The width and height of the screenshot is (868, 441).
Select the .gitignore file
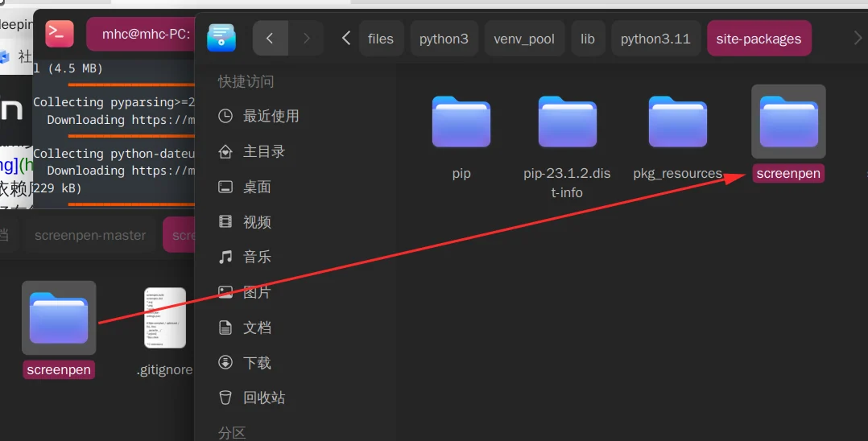164,330
